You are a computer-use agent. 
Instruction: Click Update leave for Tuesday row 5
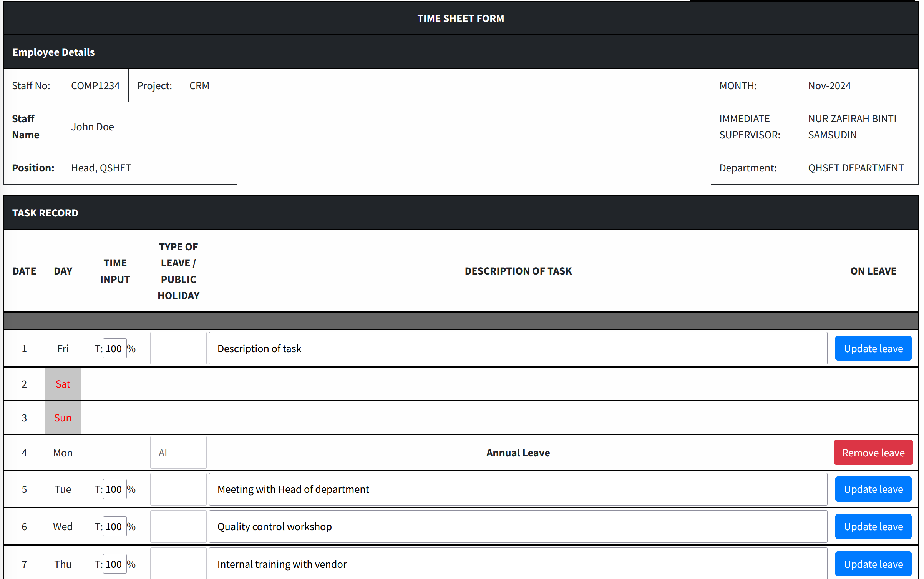pyautogui.click(x=873, y=489)
